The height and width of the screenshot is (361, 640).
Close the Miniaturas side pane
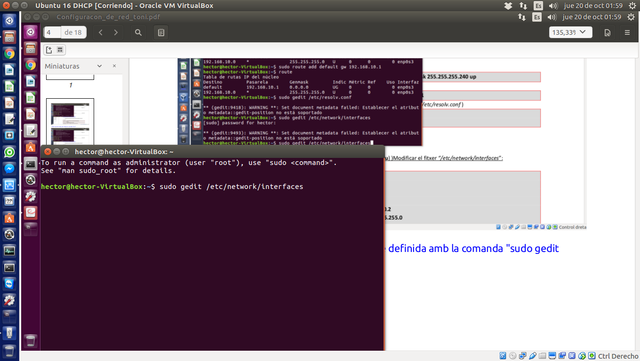click(x=114, y=66)
